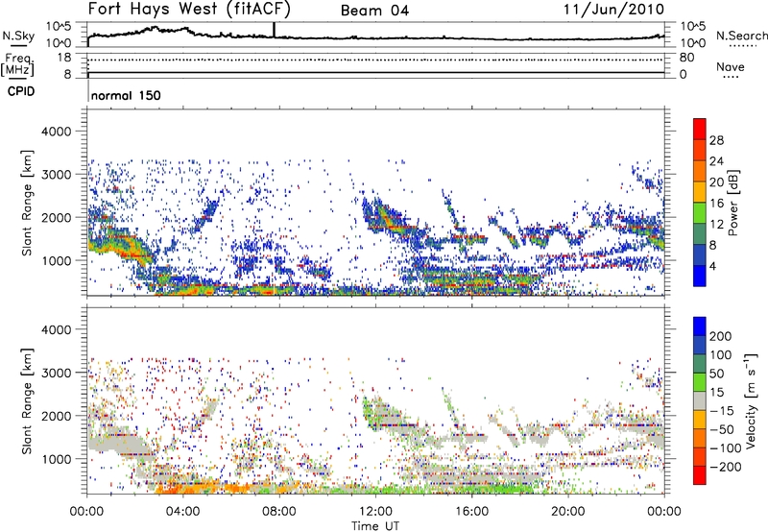The height and width of the screenshot is (532, 768).
Task: Click Velocity colorbar segment between 50 and 100
Action: (700, 364)
